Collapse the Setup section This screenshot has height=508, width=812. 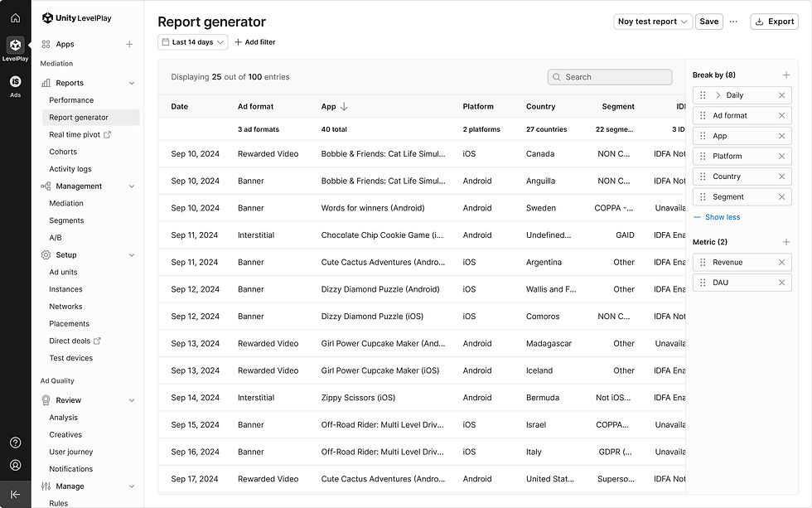(x=132, y=254)
